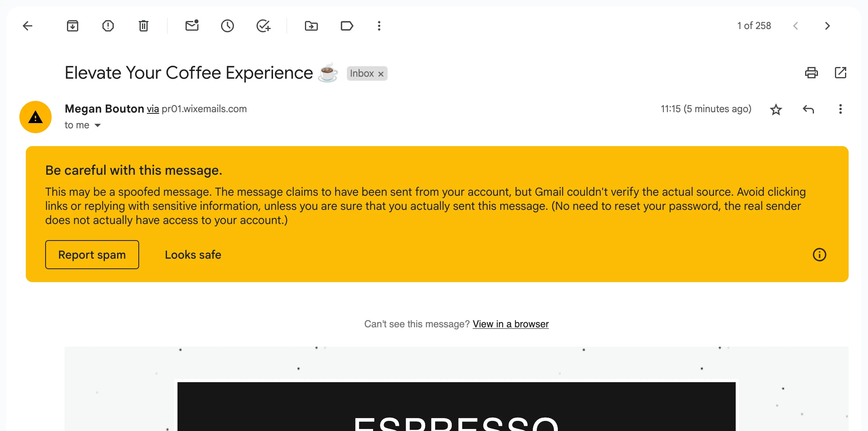Expand recipient details next to "to me"
The height and width of the screenshot is (431, 868).
click(98, 126)
